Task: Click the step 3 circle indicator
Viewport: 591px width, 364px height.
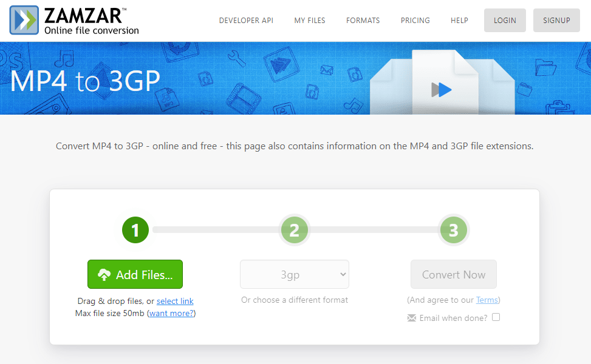Action: click(x=453, y=230)
